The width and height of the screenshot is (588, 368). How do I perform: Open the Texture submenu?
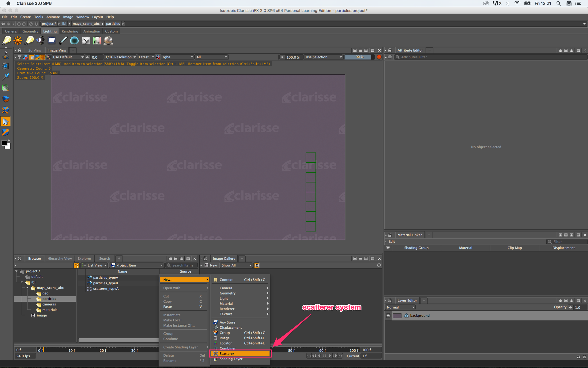tap(240, 314)
